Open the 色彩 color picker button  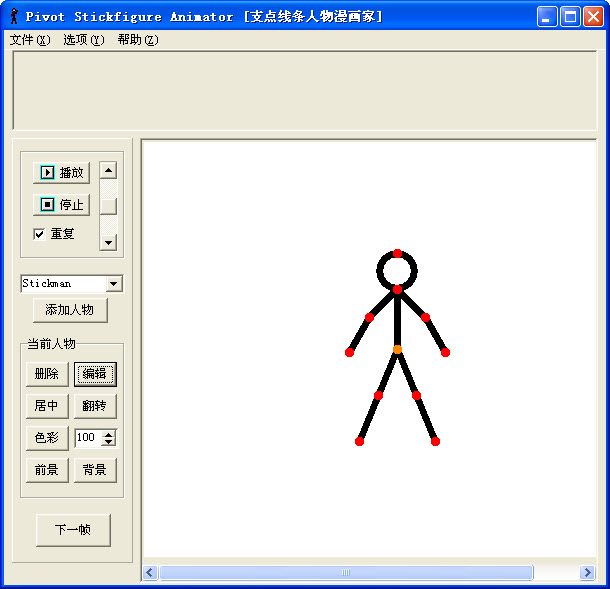click(x=47, y=438)
